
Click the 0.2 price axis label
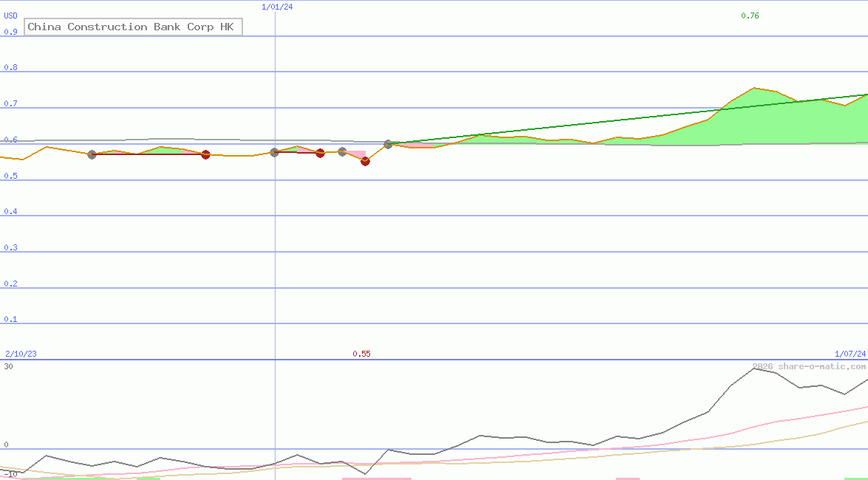pos(10,284)
